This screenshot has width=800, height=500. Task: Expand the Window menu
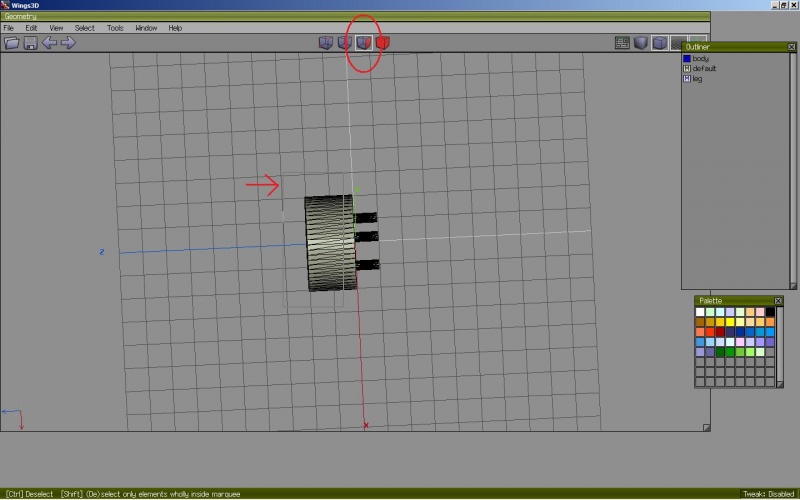click(x=146, y=28)
